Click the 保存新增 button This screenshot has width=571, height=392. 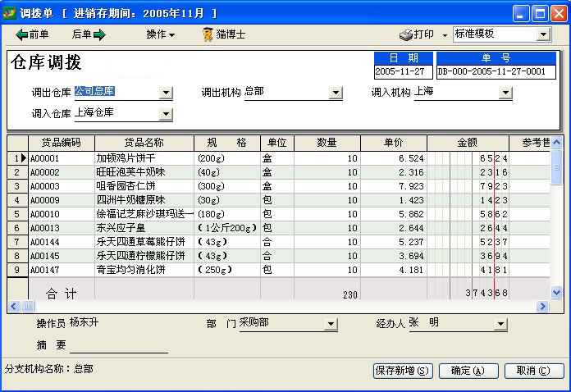(x=402, y=370)
